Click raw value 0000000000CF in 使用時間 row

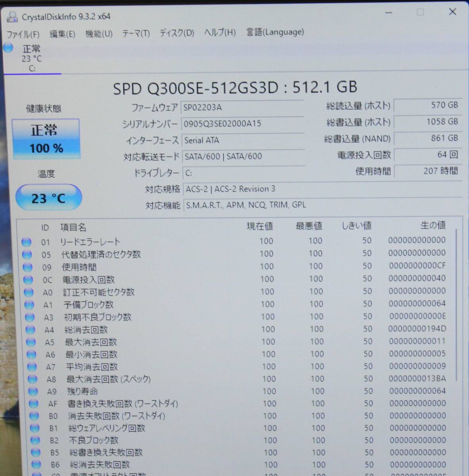(417, 265)
